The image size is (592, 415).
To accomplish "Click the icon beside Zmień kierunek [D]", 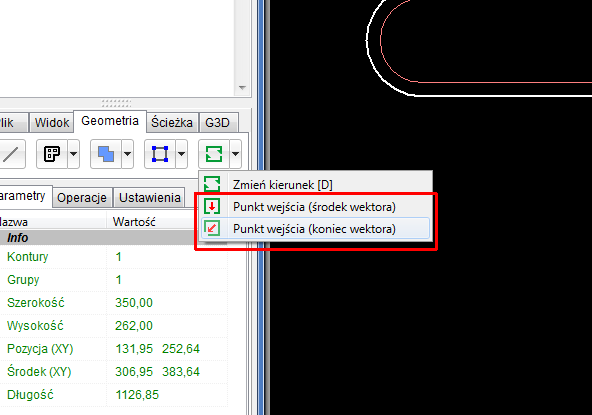I will pyautogui.click(x=212, y=184).
